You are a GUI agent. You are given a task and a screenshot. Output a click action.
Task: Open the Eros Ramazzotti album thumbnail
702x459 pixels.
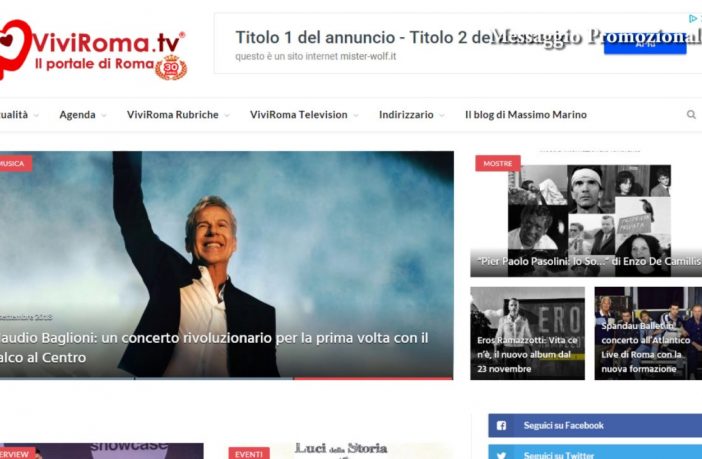(x=527, y=334)
